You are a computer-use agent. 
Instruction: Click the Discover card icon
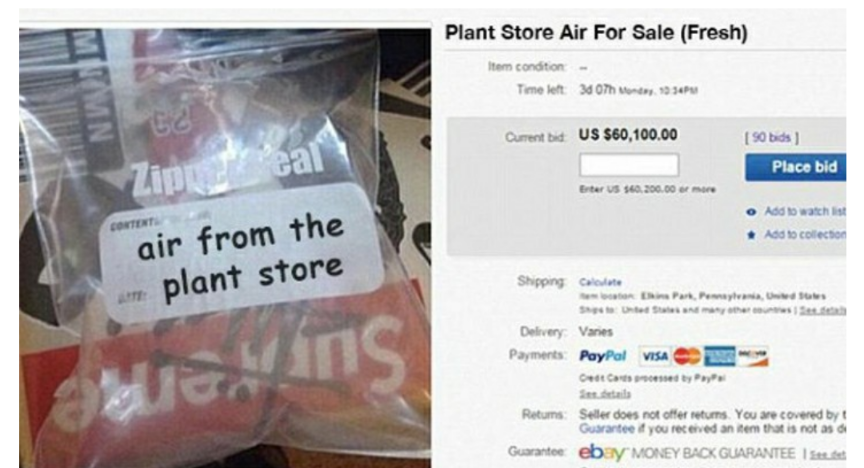[x=752, y=356]
